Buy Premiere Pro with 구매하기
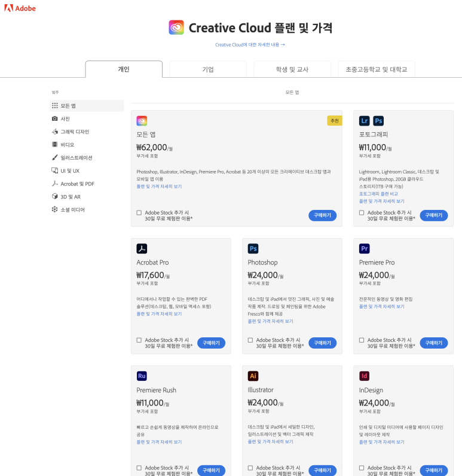The width and height of the screenshot is (462, 476). pyautogui.click(x=434, y=343)
